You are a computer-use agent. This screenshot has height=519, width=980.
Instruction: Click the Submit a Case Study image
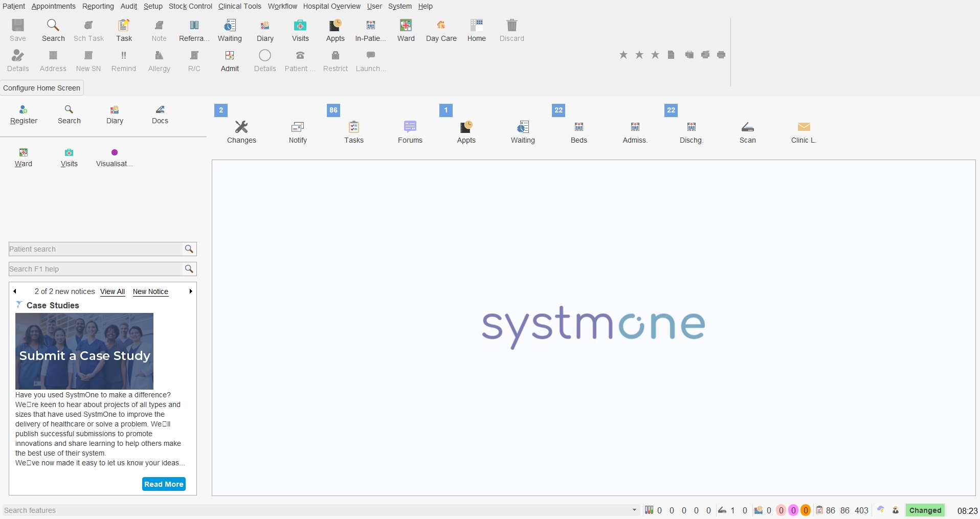point(84,351)
